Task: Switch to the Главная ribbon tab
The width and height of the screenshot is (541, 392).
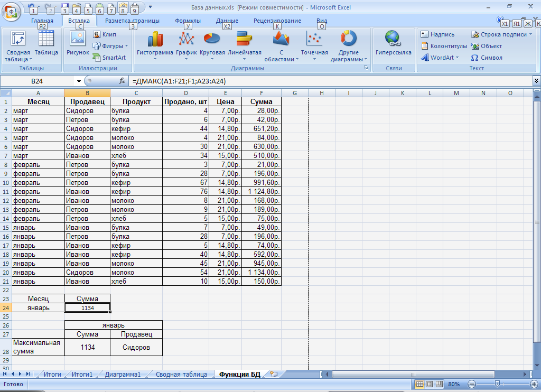Action: [42, 21]
